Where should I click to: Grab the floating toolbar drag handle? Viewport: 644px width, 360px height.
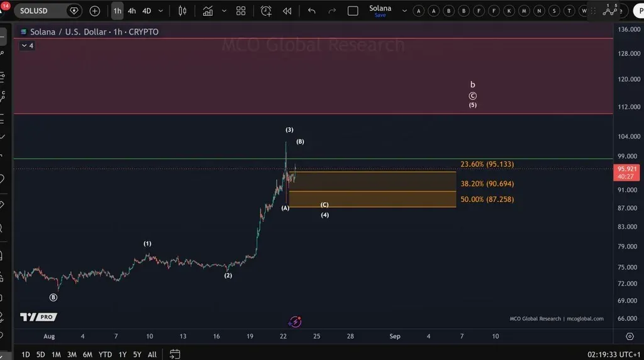593,11
